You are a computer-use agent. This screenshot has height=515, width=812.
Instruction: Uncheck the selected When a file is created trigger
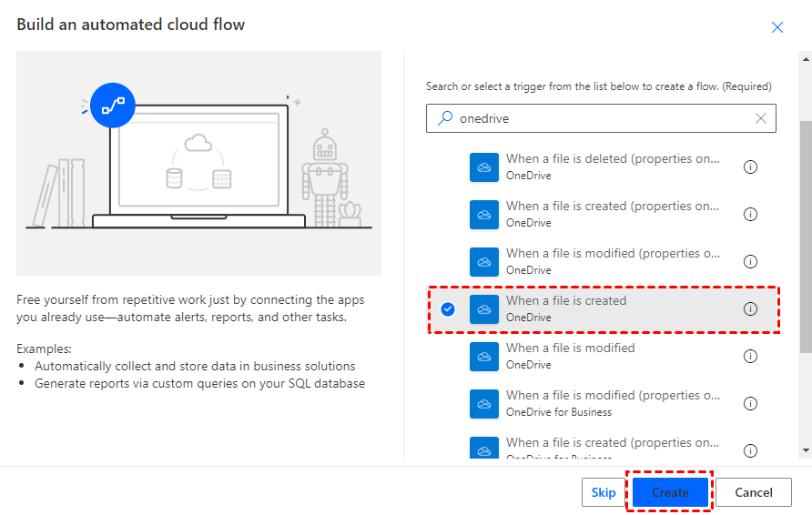point(448,309)
